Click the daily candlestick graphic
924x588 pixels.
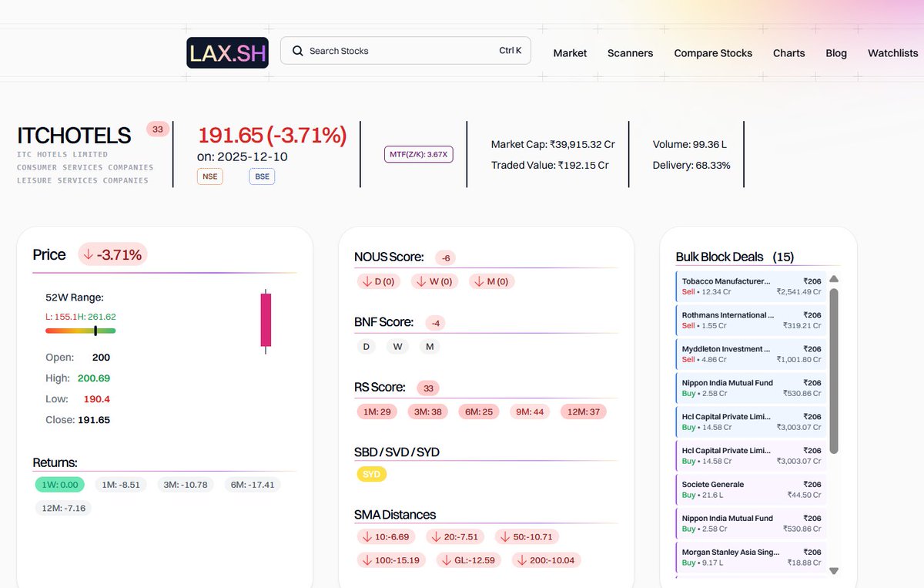coord(266,322)
